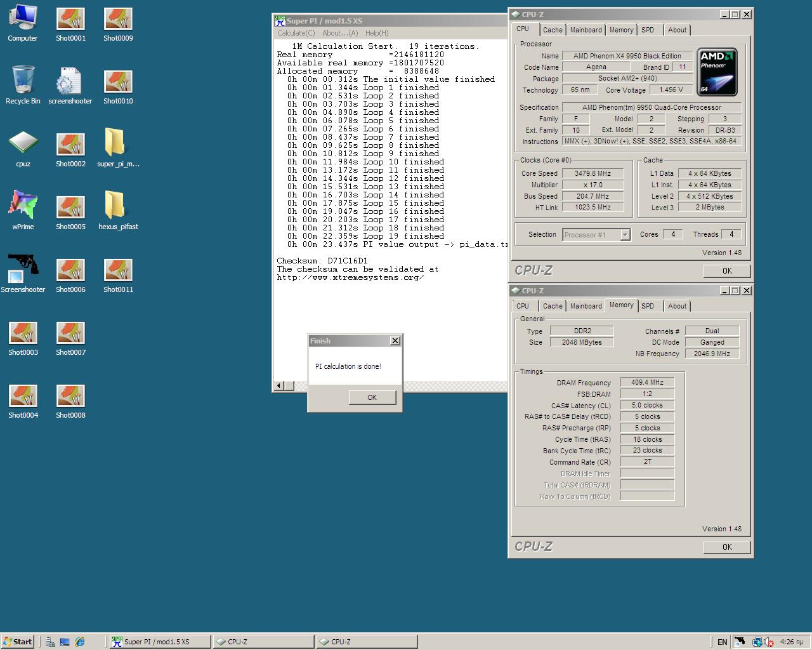Click the taskbar clock

[x=791, y=642]
